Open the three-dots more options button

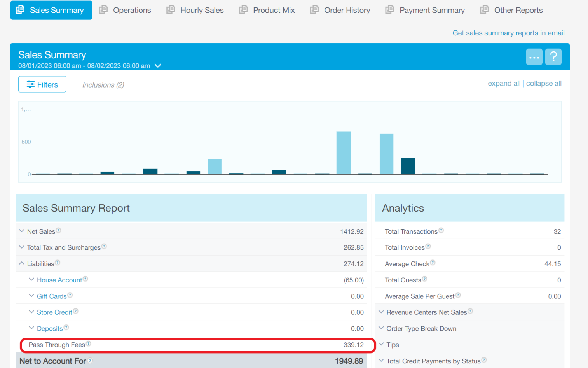pyautogui.click(x=534, y=57)
